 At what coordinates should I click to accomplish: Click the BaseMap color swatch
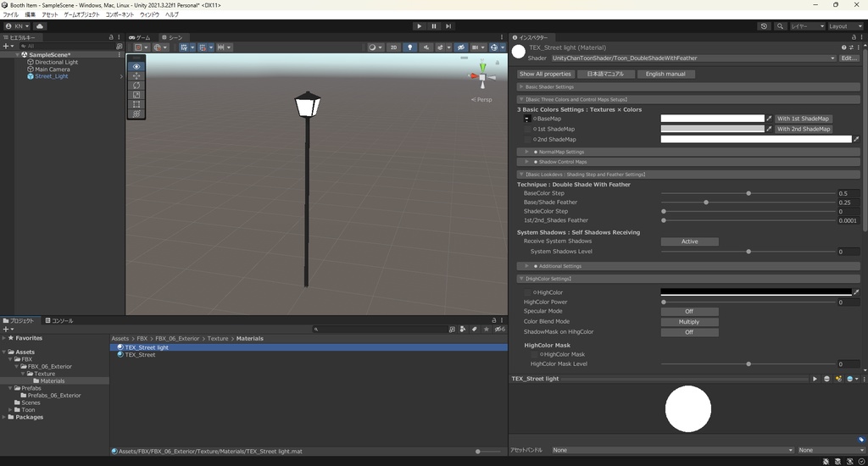pyautogui.click(x=712, y=119)
